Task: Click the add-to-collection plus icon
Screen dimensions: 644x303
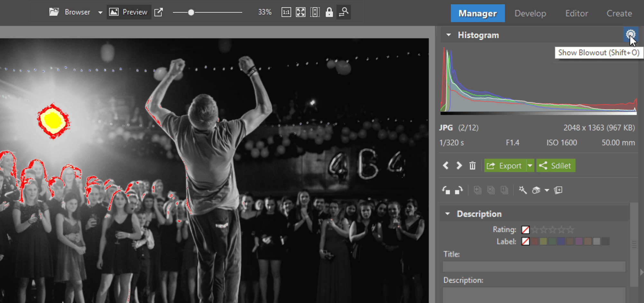Action: pos(558,190)
